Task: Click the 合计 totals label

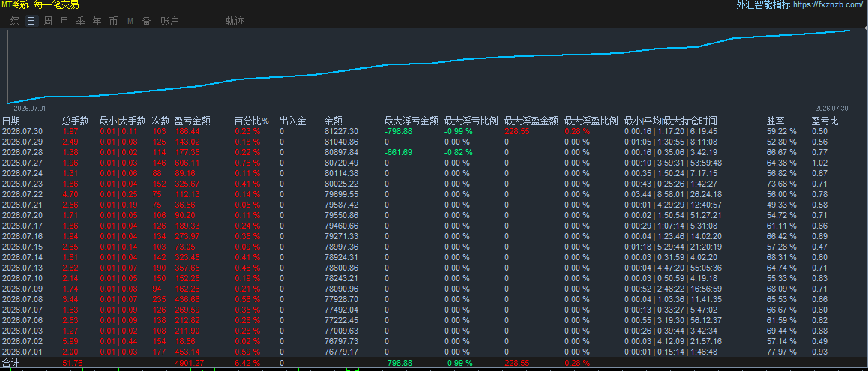Action: (10, 363)
